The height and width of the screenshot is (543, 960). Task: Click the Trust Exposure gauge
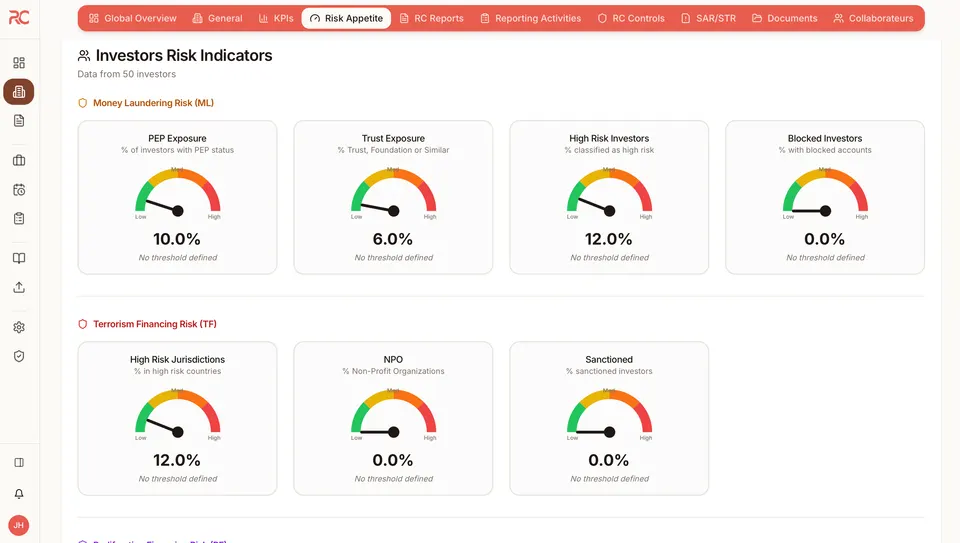(x=394, y=193)
